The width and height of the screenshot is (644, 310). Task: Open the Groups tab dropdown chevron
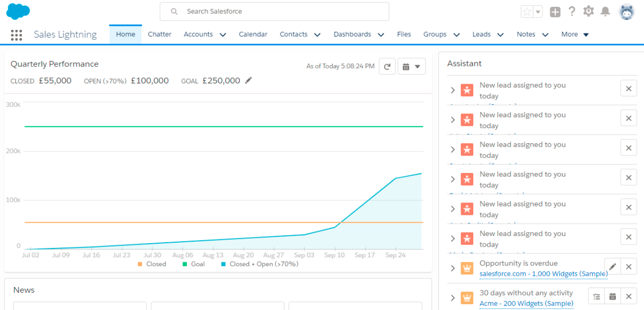point(457,35)
